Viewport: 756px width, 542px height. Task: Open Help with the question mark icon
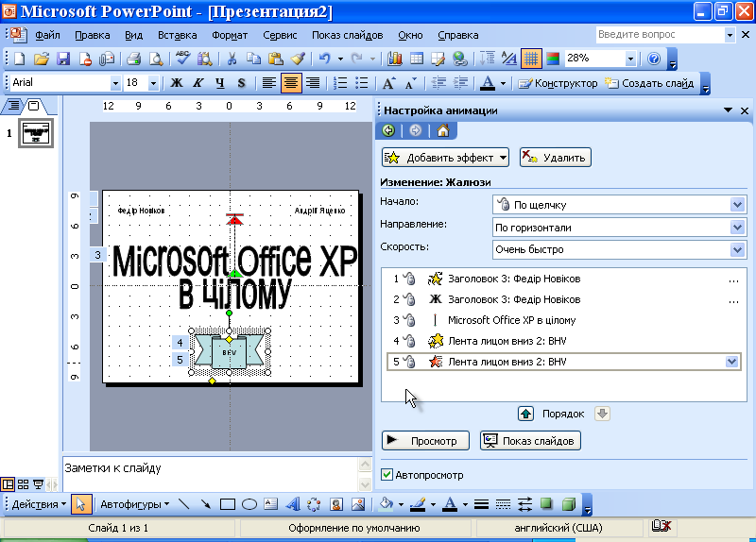click(654, 59)
